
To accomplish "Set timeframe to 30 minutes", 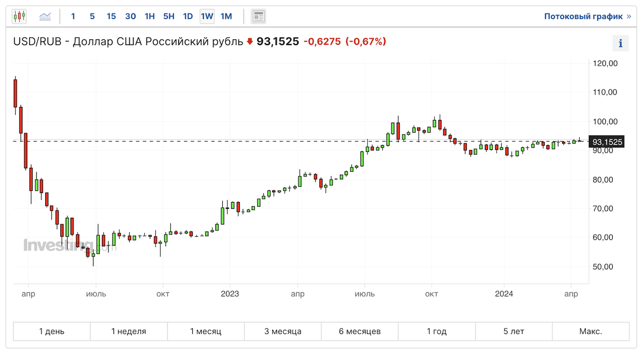I will [x=130, y=16].
